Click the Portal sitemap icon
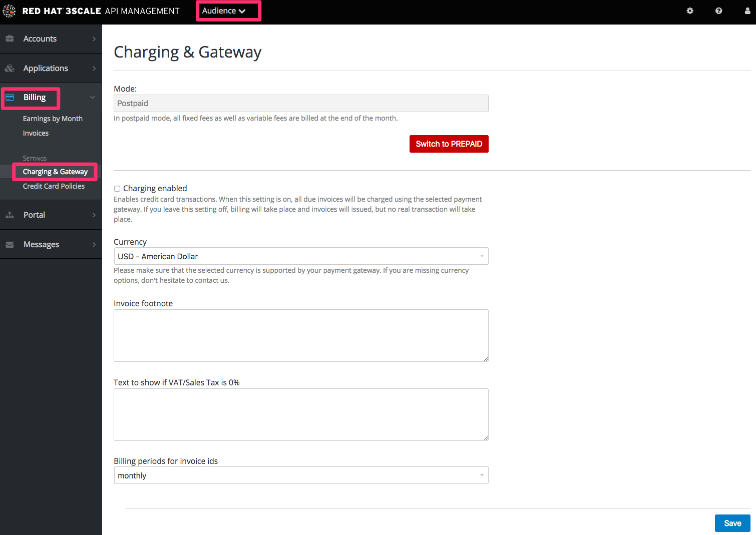This screenshot has width=756, height=535. (x=10, y=215)
